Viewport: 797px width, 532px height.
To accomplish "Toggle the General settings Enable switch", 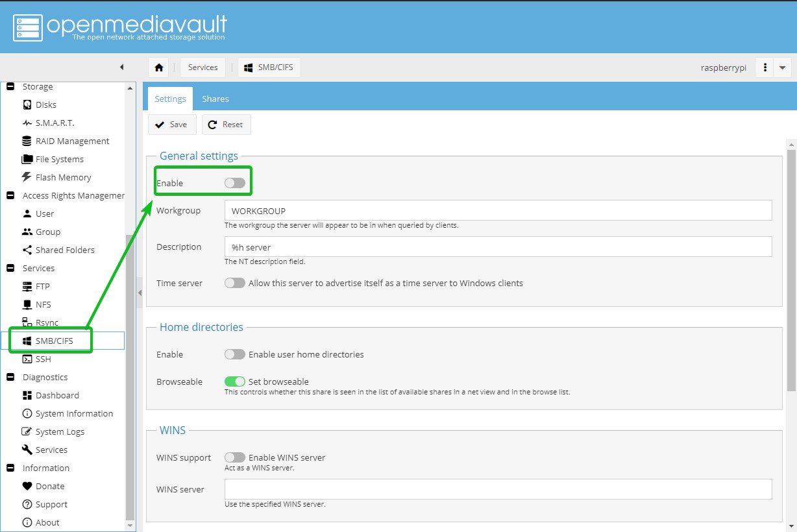I will click(x=235, y=183).
